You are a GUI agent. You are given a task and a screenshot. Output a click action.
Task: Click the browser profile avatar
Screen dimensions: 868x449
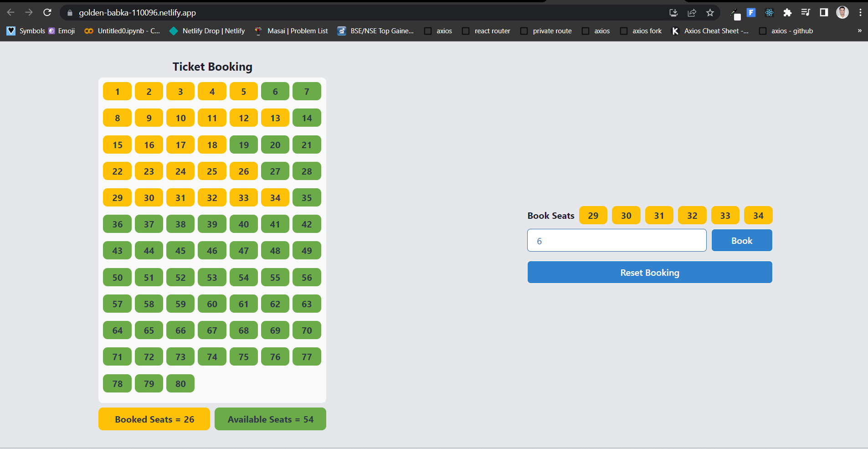pos(842,12)
